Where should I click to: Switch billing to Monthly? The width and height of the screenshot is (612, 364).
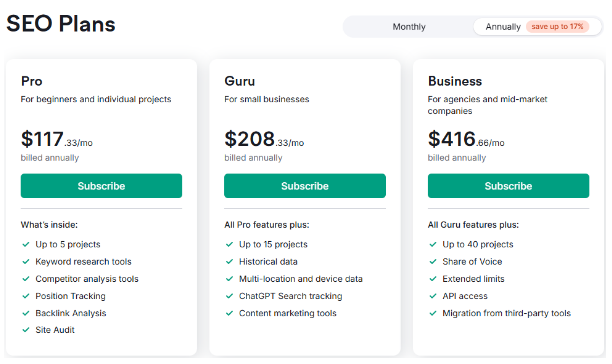pyautogui.click(x=409, y=27)
